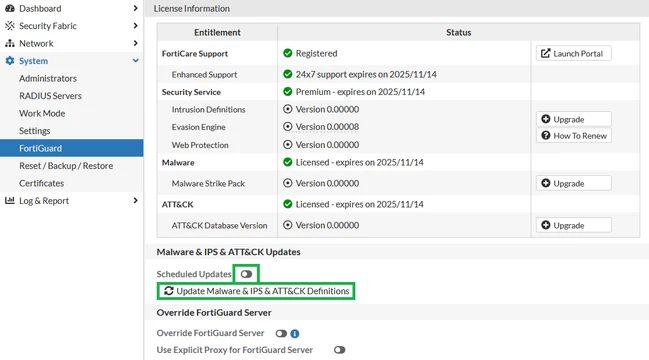Click plus icon in Malware Strike Pack Upgrade
The width and height of the screenshot is (649, 360).
[x=546, y=183]
